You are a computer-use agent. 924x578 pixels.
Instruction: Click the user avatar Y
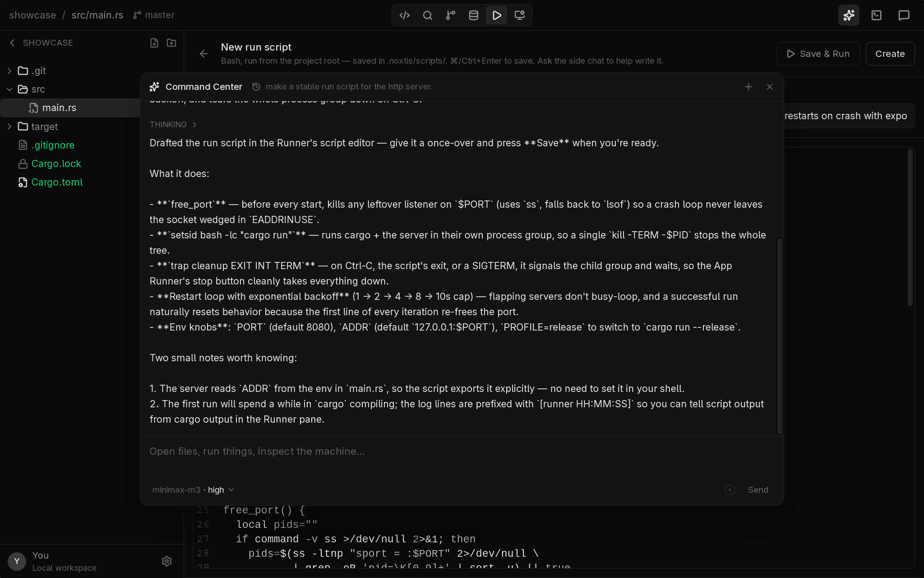(17, 561)
